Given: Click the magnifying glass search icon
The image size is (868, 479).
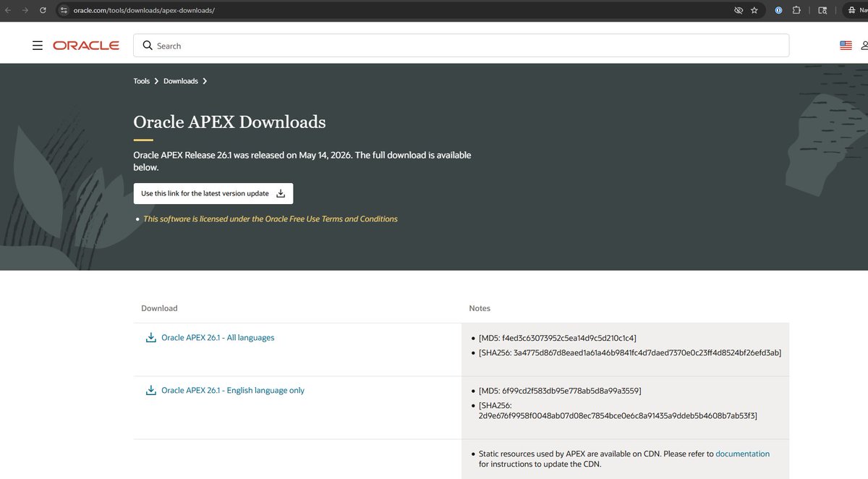Looking at the screenshot, I should pyautogui.click(x=148, y=46).
